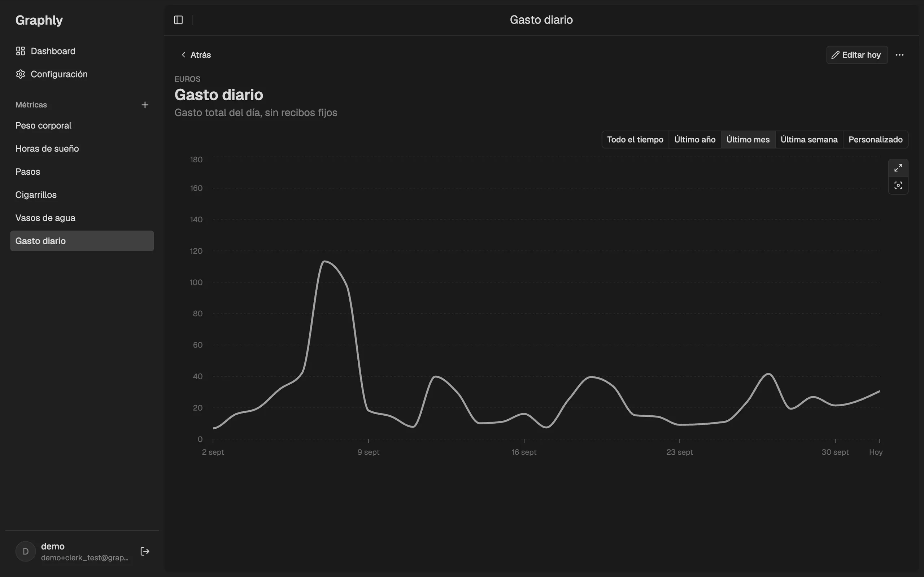
Task: Click the Configuración gear icon
Action: click(21, 74)
